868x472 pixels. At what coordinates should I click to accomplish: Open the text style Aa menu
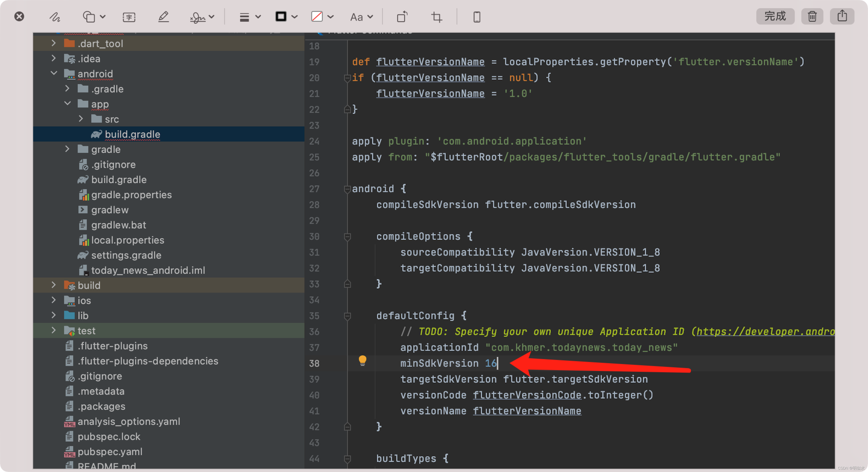pos(361,17)
